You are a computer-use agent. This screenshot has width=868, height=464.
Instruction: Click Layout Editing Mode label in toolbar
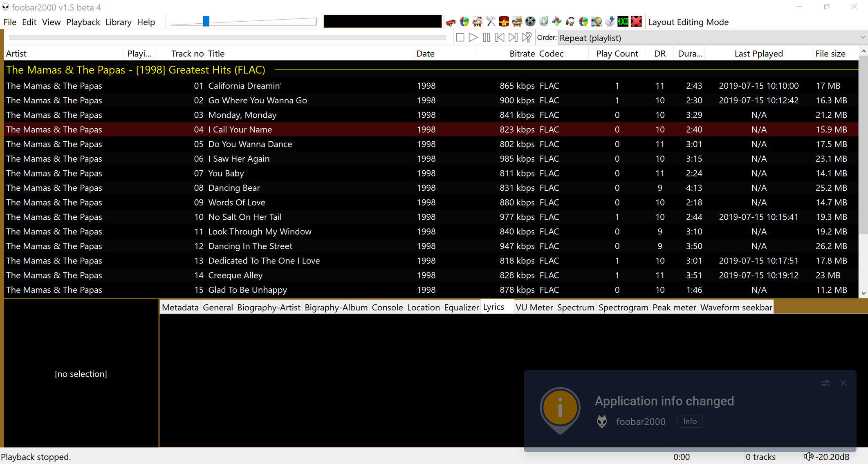point(689,22)
